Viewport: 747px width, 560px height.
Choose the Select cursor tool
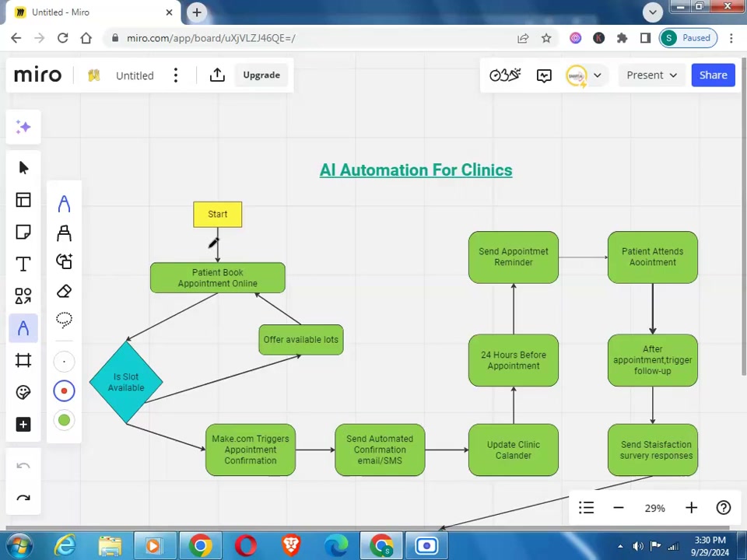23,168
